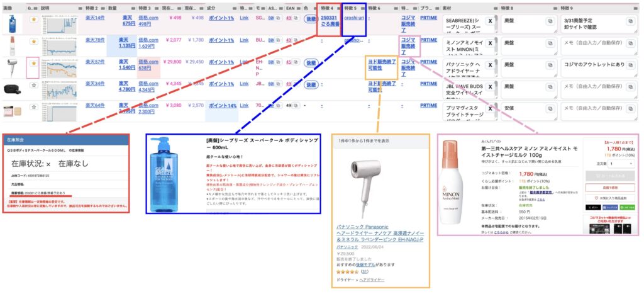Open the ヨド販売終了可能性 link in the hair dryer row

(x=382, y=64)
